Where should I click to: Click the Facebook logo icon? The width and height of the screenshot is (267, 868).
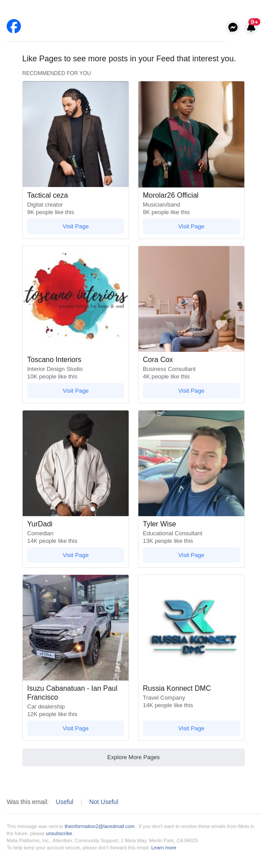pos(14,26)
